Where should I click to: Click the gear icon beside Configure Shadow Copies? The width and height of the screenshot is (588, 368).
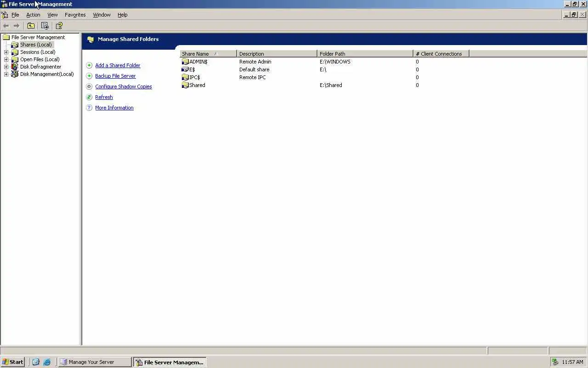tap(89, 86)
